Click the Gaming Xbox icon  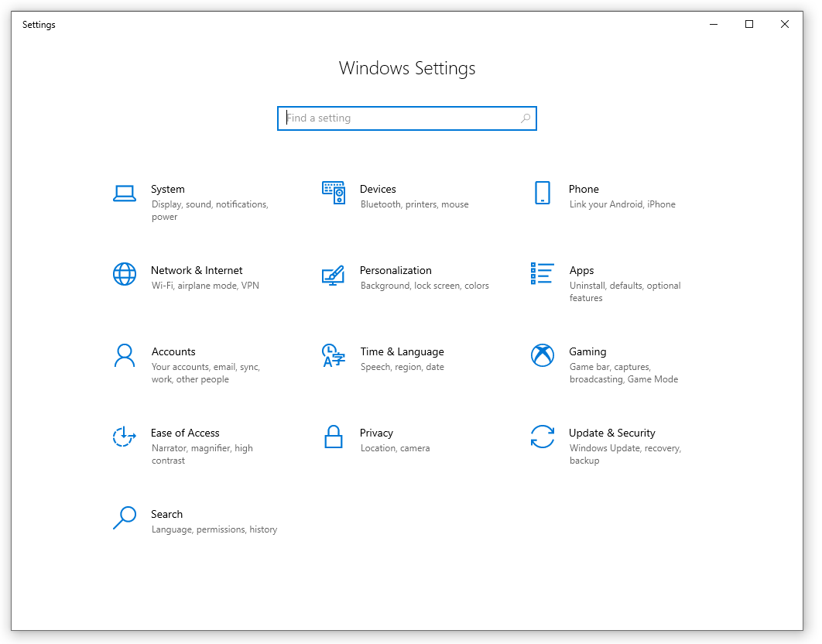click(x=542, y=355)
